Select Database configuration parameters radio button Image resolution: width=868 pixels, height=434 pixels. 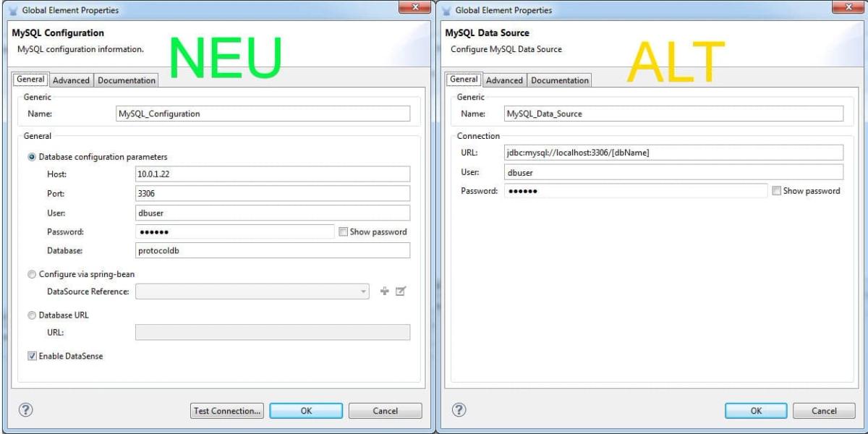coord(32,157)
